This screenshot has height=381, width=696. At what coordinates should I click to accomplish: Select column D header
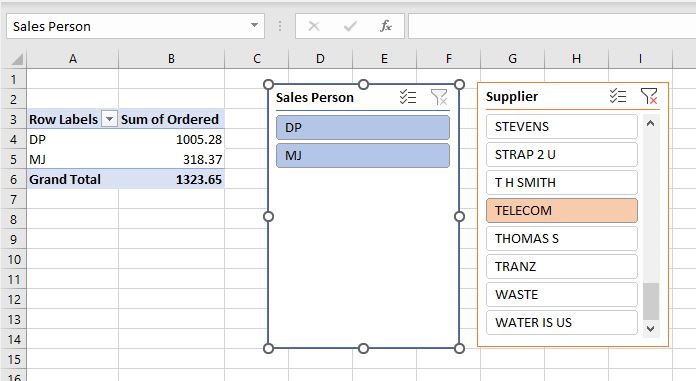pyautogui.click(x=320, y=59)
